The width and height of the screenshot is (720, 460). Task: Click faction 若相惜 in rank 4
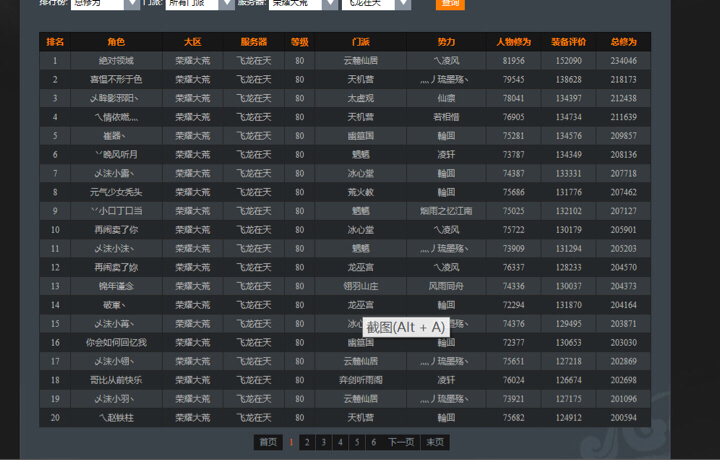(x=446, y=117)
